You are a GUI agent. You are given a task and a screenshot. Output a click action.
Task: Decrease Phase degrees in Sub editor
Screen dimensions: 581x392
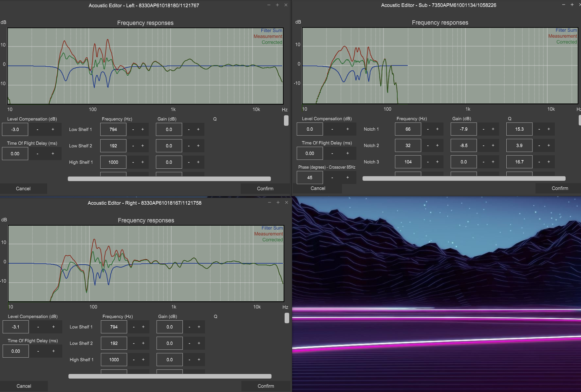[x=332, y=177]
